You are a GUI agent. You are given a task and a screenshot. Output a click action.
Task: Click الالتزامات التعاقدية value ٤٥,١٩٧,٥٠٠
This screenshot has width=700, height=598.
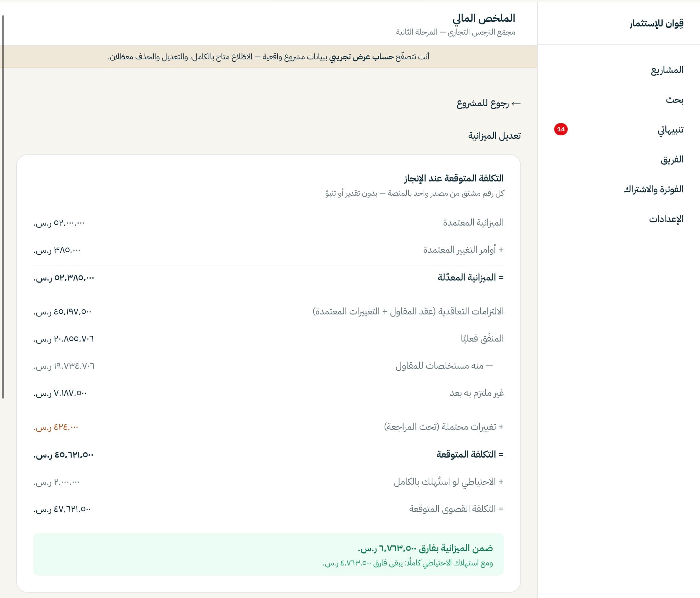tap(62, 312)
